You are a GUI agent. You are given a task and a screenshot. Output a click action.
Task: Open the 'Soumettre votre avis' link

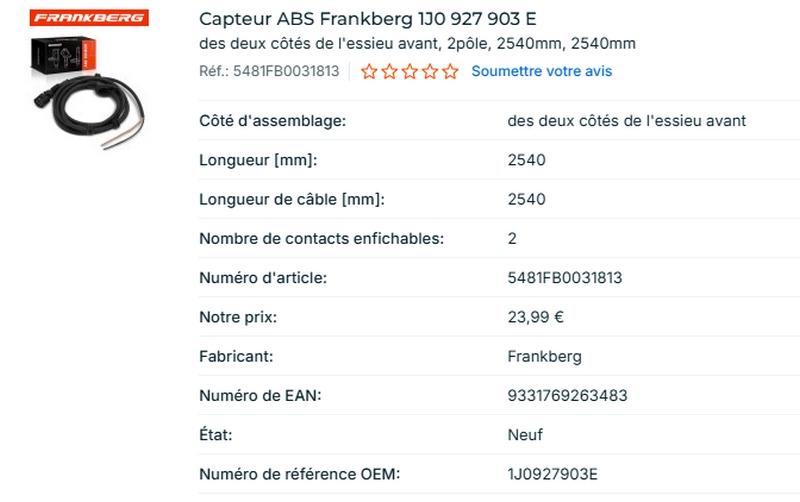(x=541, y=72)
